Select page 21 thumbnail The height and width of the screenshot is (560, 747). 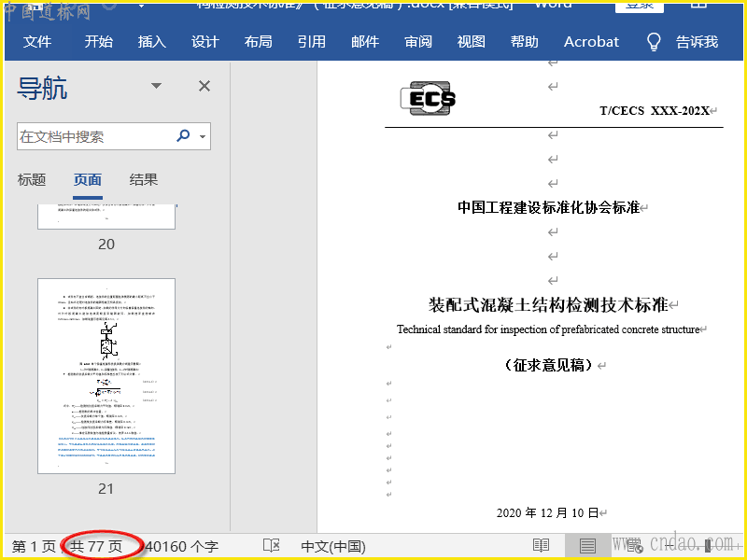coord(106,376)
